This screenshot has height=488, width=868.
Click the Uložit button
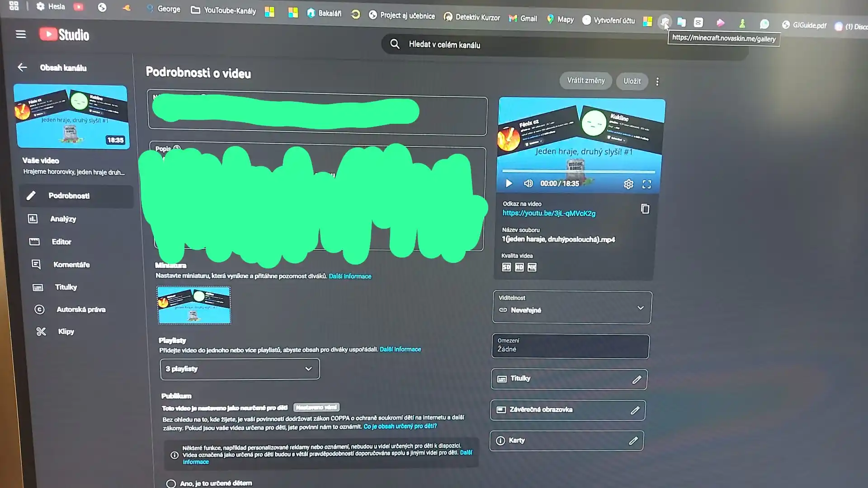point(632,81)
